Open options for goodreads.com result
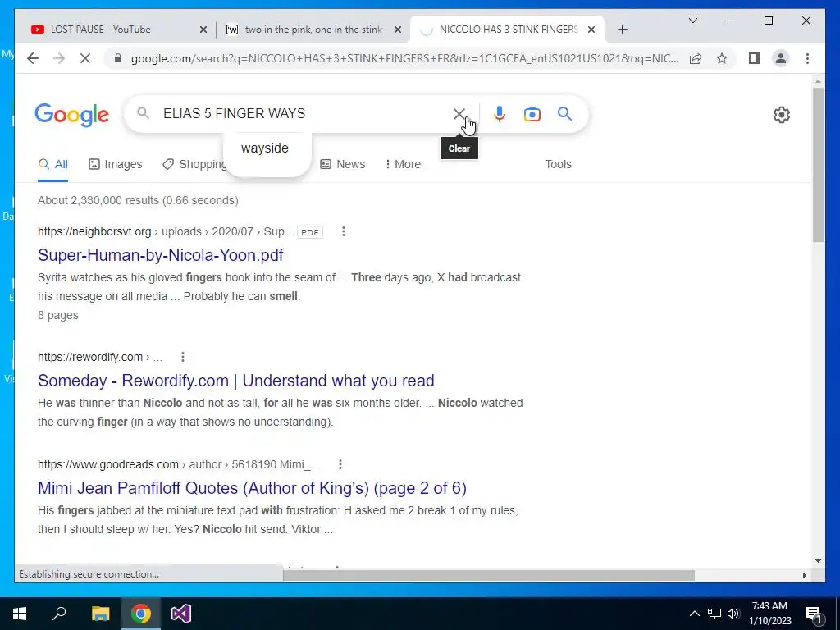Screen dimensions: 840x630 coord(340,464)
